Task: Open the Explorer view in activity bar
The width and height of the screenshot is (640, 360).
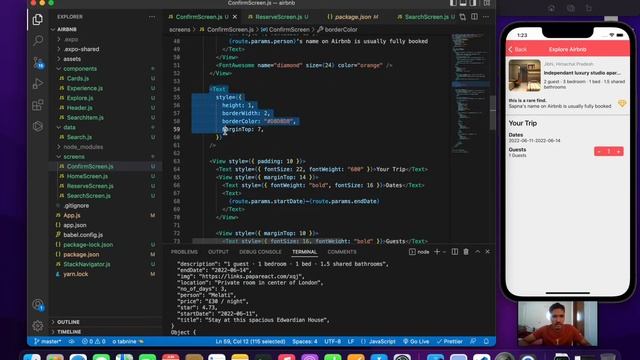Action: click(x=38, y=19)
